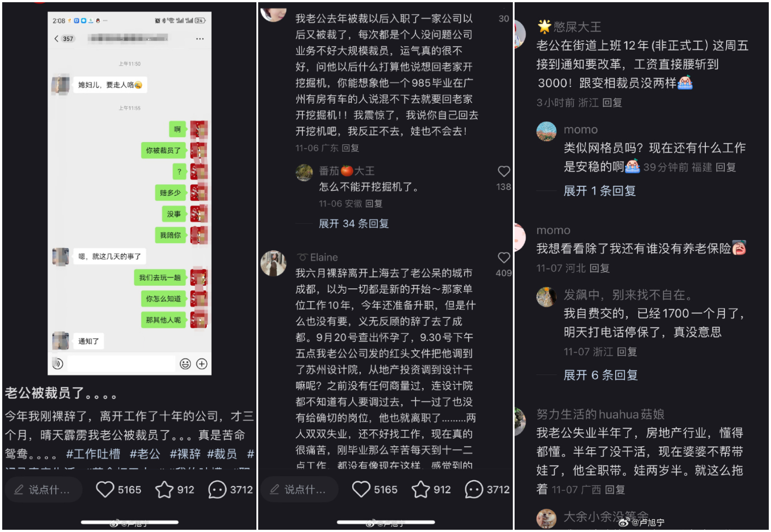Screen dimensions: 771x532
Task: Reply to 番茄大王's comment via 回复
Action: 374,204
